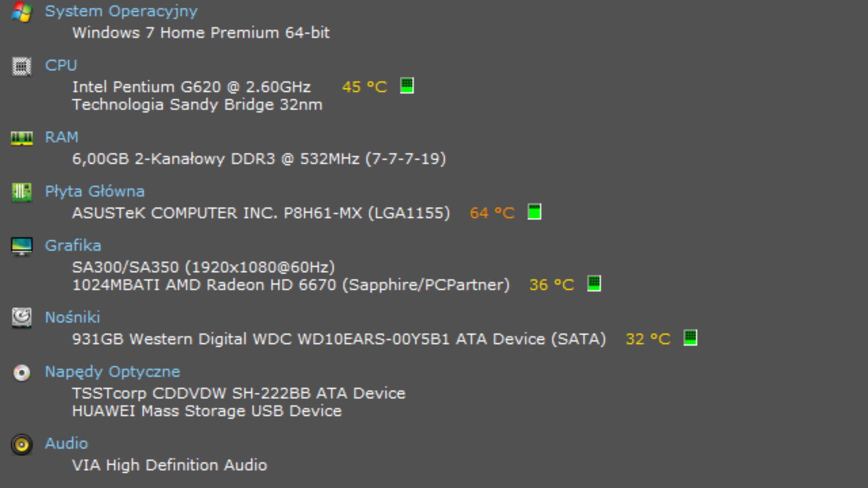Select the 45 °C CPU temperature reading
Viewport: 868px width, 488px height.
[364, 87]
